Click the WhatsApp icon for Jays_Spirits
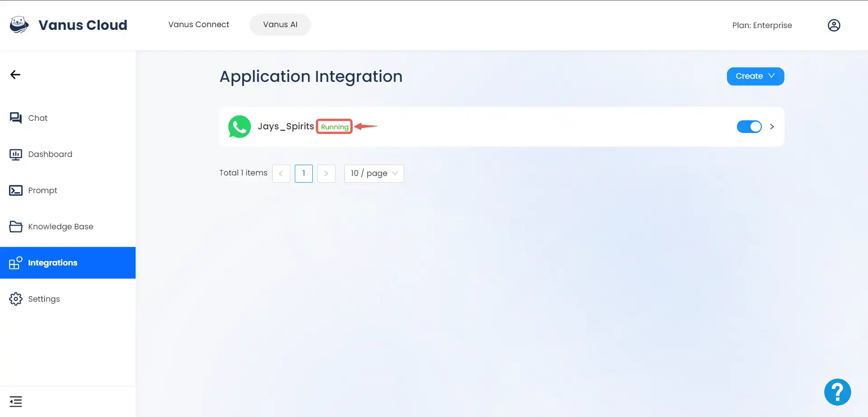This screenshot has width=868, height=417. [x=240, y=127]
